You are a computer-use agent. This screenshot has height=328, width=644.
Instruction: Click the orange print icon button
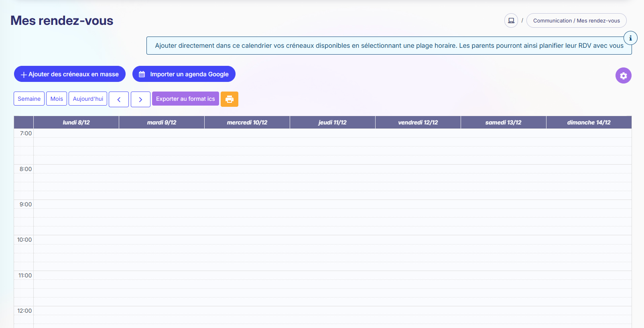(230, 99)
